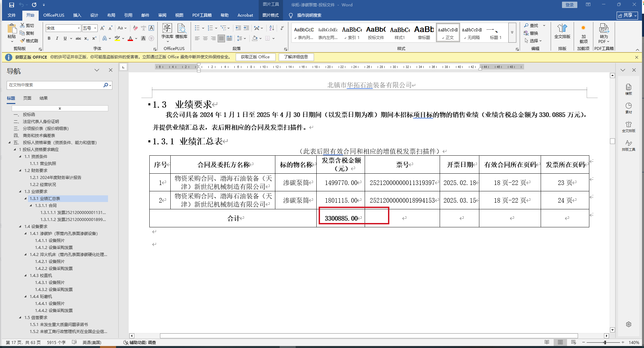This screenshot has width=644, height=348.
Task: Click 替换 to replace text
Action: click(x=531, y=33)
